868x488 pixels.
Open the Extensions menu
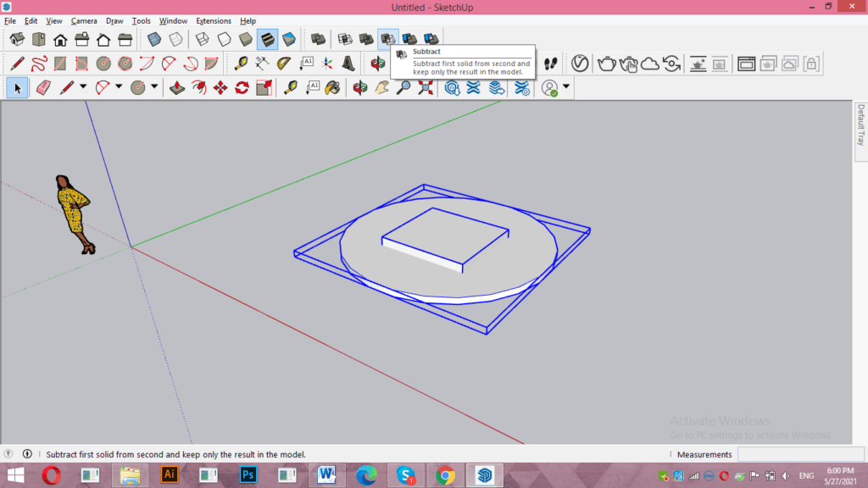tap(214, 21)
